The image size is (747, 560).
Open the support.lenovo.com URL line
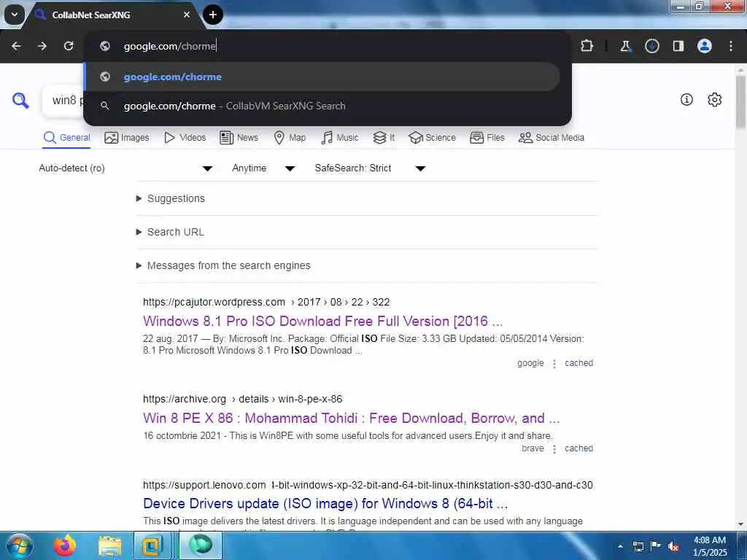click(x=368, y=485)
